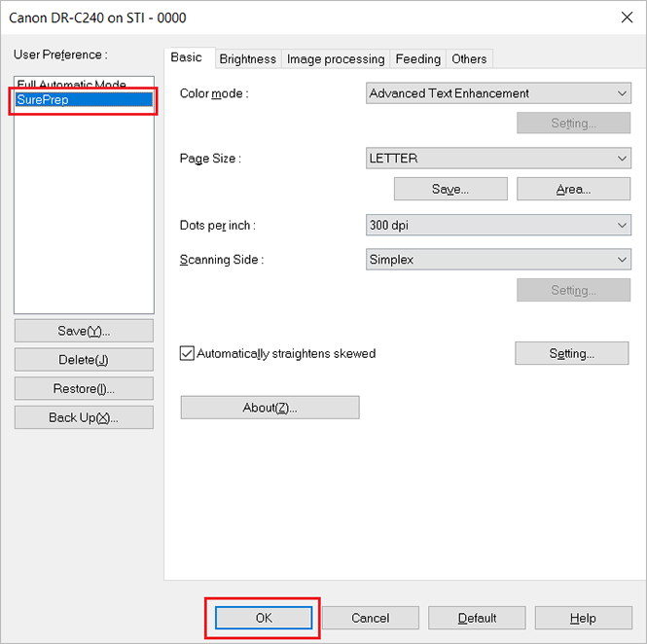This screenshot has width=647, height=644.
Task: Uncheck Automatically straightens skewed checkbox
Action: coord(188,354)
